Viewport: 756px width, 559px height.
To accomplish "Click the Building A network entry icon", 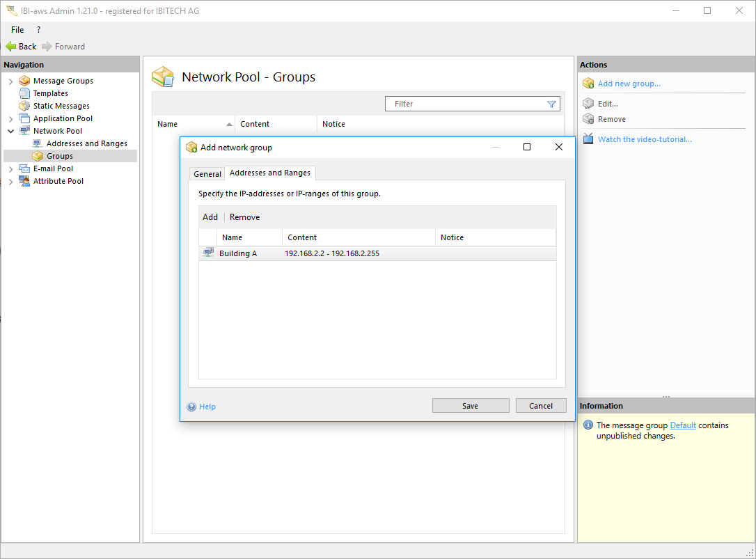I will [208, 253].
